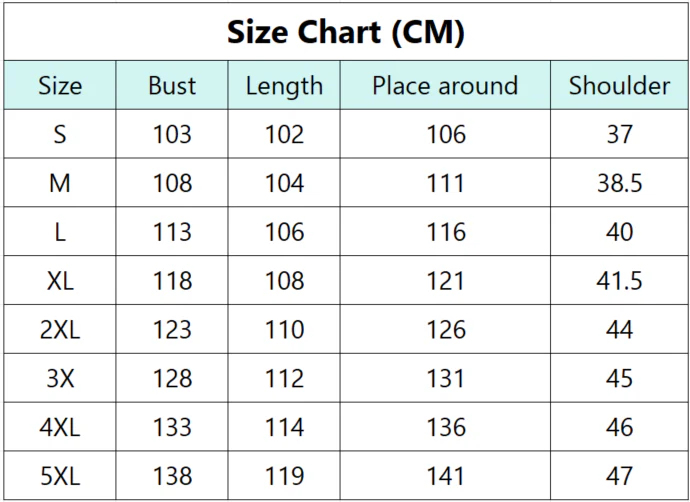Select the Place around column header
Image resolution: width=690 pixels, height=502 pixels.
[x=445, y=86]
